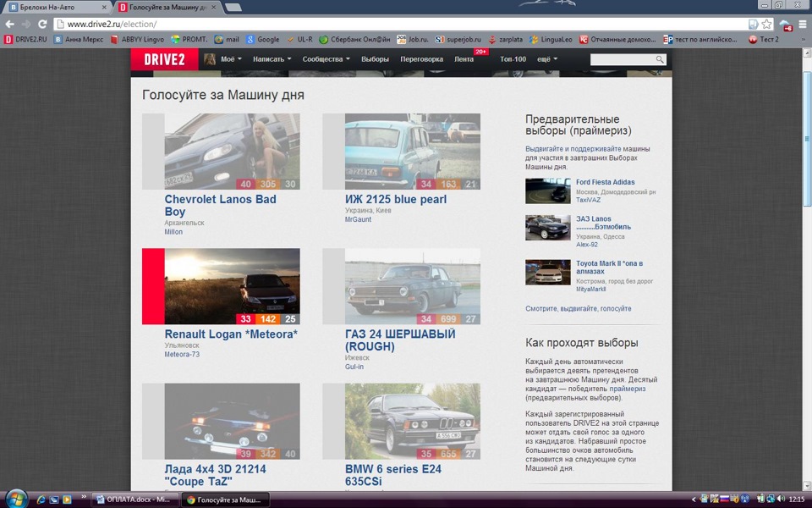Reload the page with the refresh button
The height and width of the screenshot is (508, 812).
tap(42, 24)
